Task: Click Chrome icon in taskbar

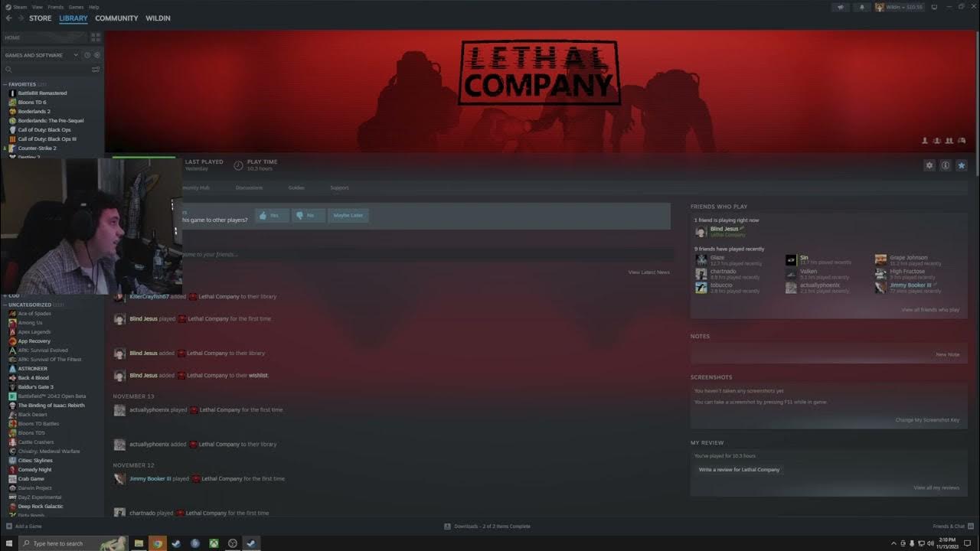Action: click(x=157, y=543)
